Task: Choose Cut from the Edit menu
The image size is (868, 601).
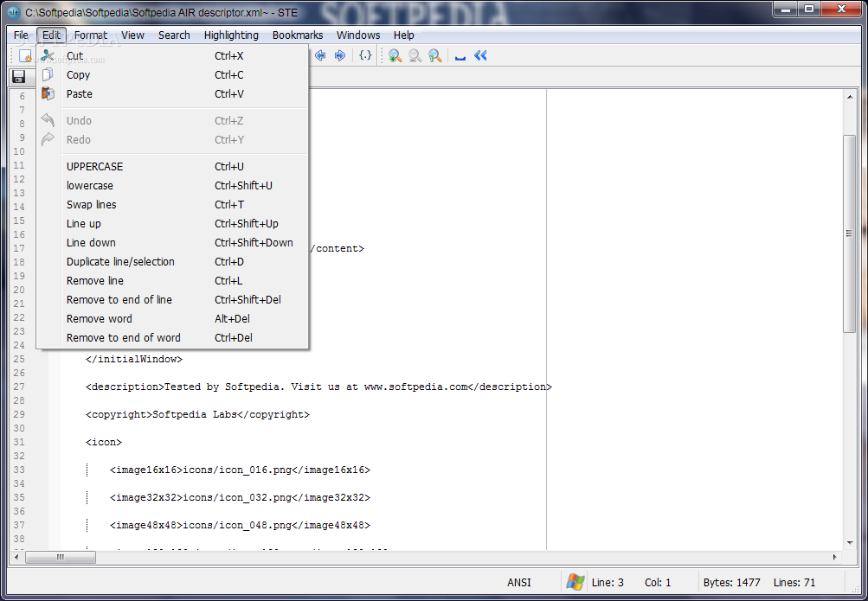Action: [172, 56]
